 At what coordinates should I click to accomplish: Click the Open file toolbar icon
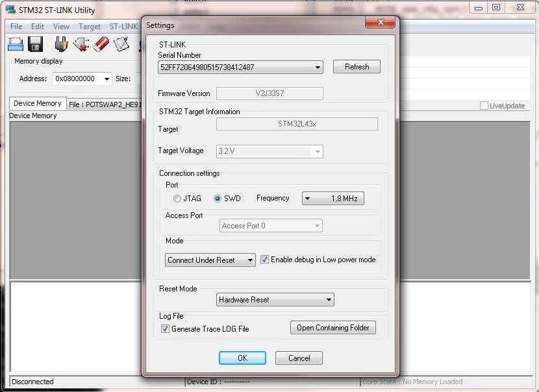tap(16, 44)
